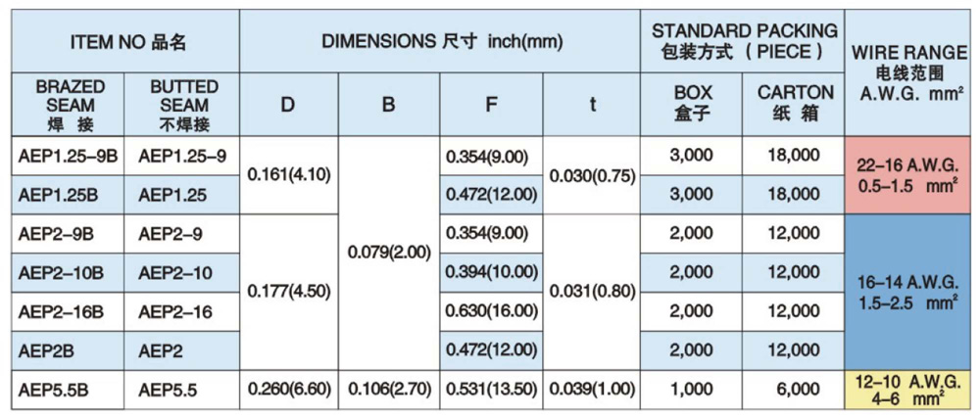The width and height of the screenshot is (980, 418).
Task: Click the 0.031(0.80) thickness cell
Action: click(x=592, y=292)
